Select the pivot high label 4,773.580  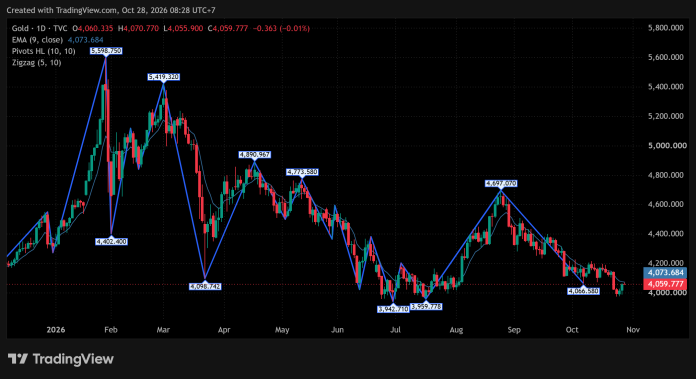pos(302,172)
